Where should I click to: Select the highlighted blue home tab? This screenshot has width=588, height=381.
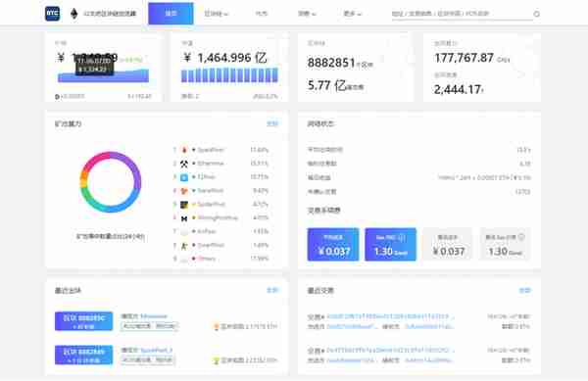171,14
